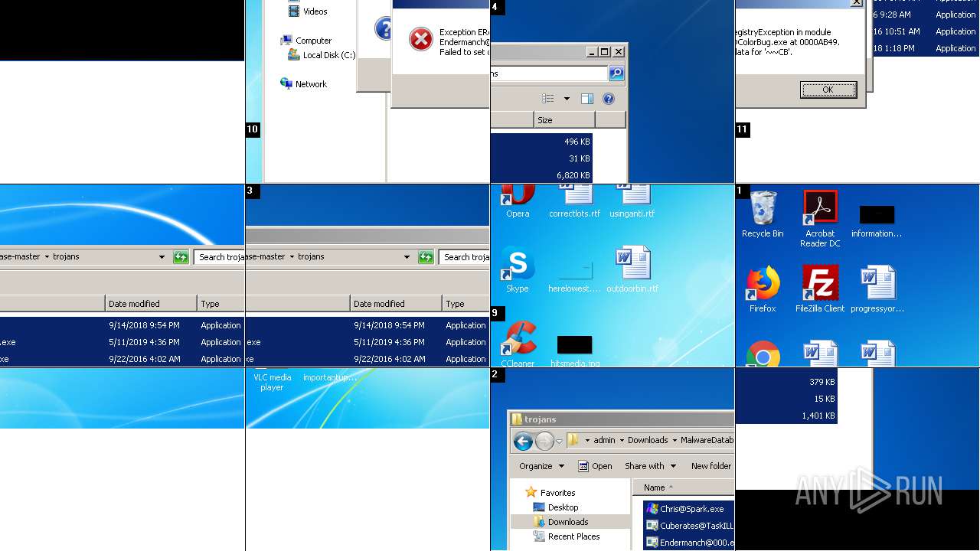Sort by the Name column header
Screen dimensions: 980x551
(684, 487)
